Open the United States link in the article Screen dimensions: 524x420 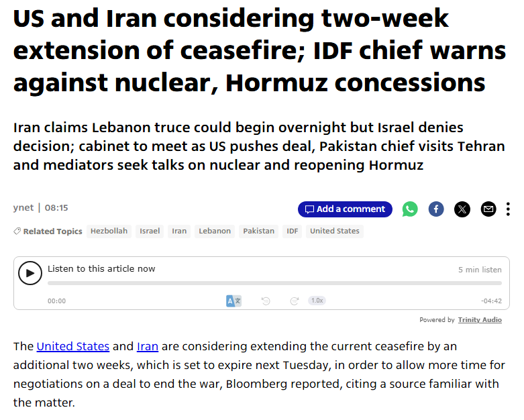pyautogui.click(x=72, y=346)
